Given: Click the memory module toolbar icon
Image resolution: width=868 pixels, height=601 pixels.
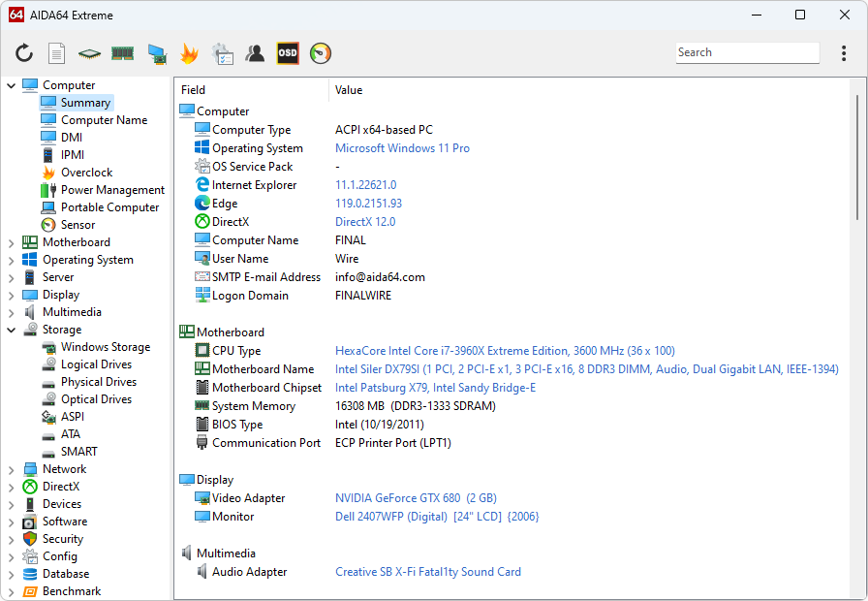Looking at the screenshot, I should (122, 53).
